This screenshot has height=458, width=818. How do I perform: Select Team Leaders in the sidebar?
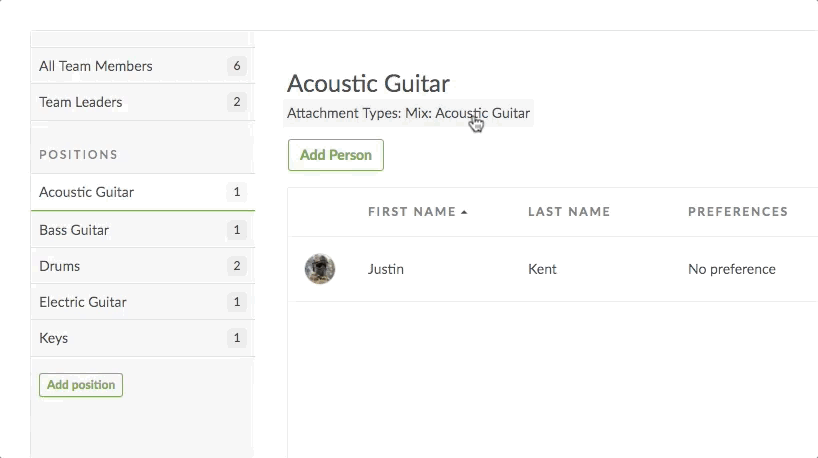[81, 102]
